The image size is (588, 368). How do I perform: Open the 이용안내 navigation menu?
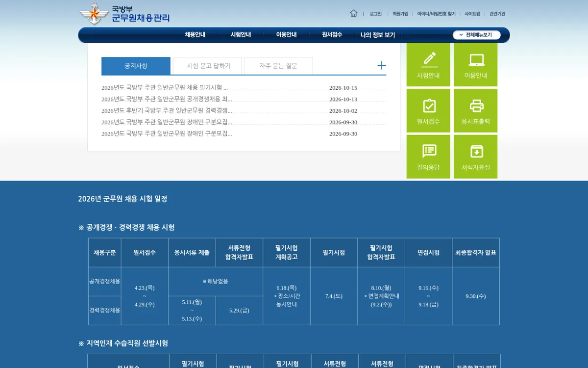[286, 35]
